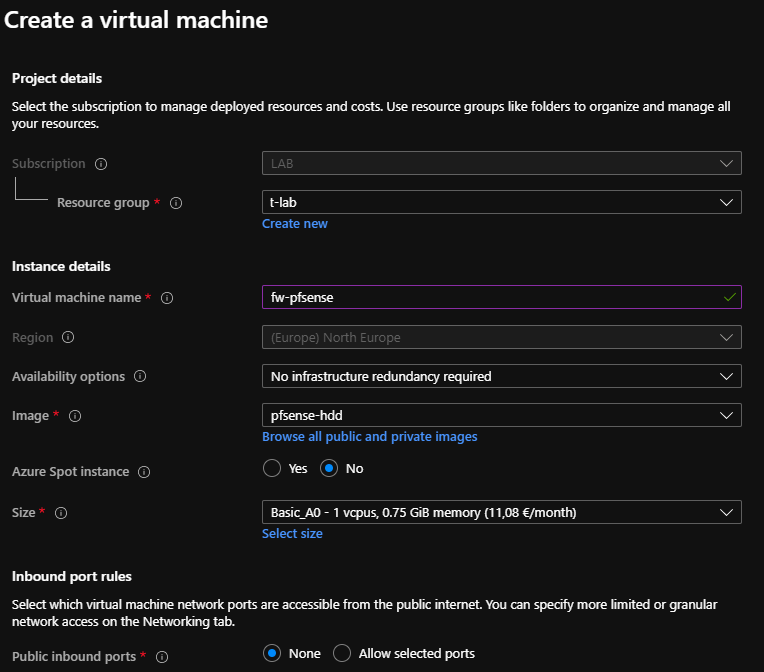Open the Image dropdown showing pfsense-hdd
The image size is (764, 672).
coord(501,415)
